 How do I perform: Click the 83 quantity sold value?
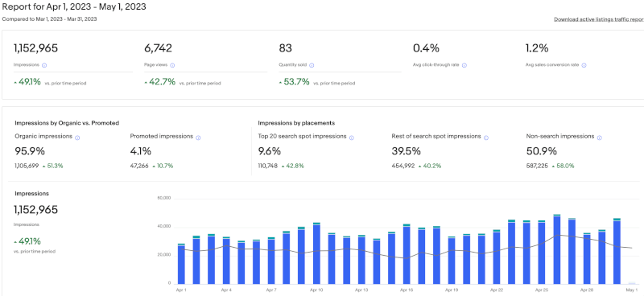(286, 48)
